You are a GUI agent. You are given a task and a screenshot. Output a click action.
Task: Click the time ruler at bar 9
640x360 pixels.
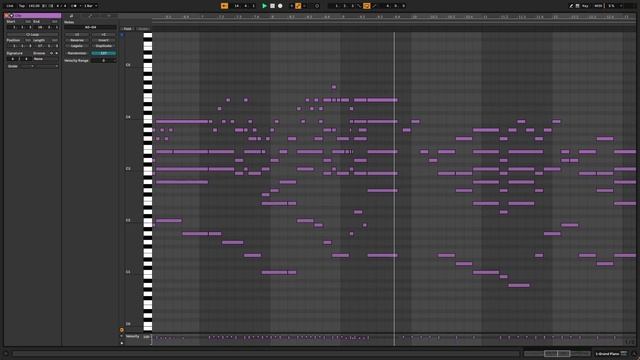tap(343, 17)
